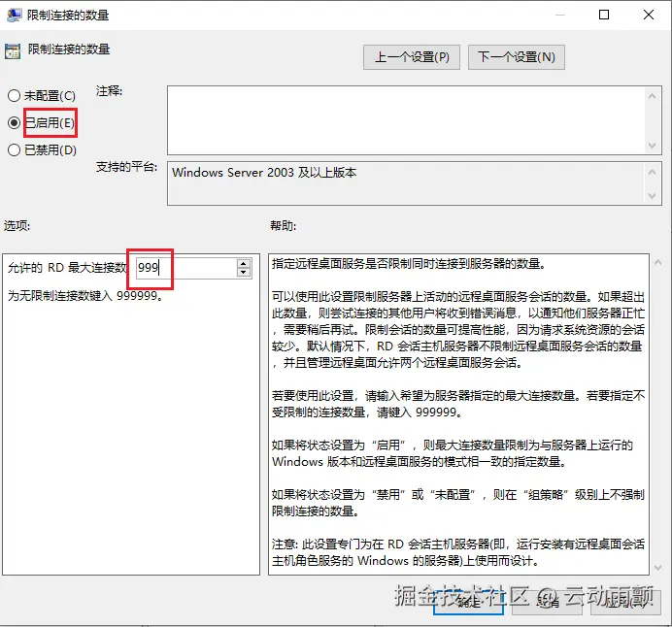Click the hint text '为无限制连接数键入 999999。'
This screenshot has width=672, height=627.
85,295
